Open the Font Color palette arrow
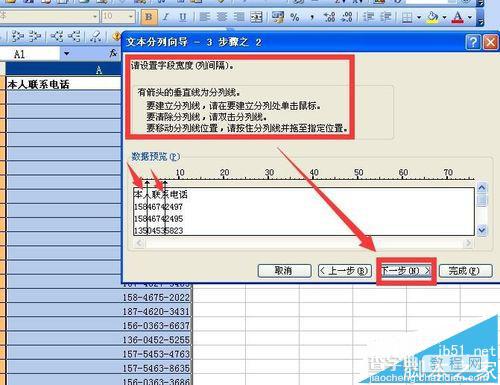 tap(470, 17)
